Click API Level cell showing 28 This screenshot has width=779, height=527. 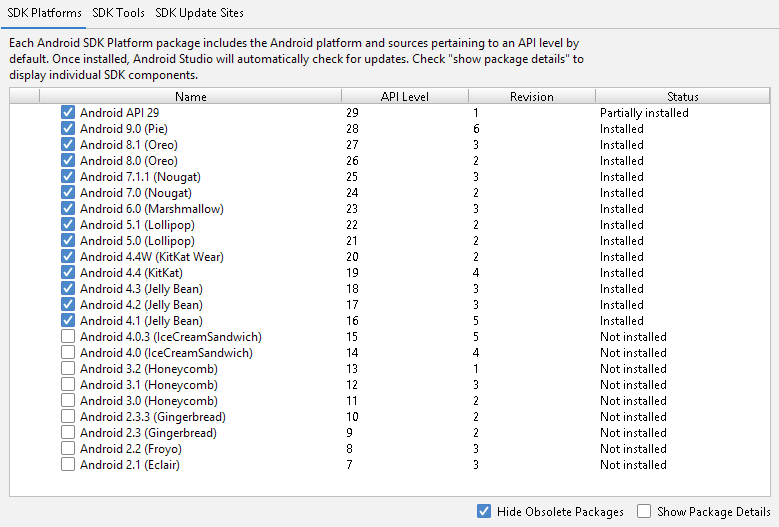pyautogui.click(x=353, y=129)
